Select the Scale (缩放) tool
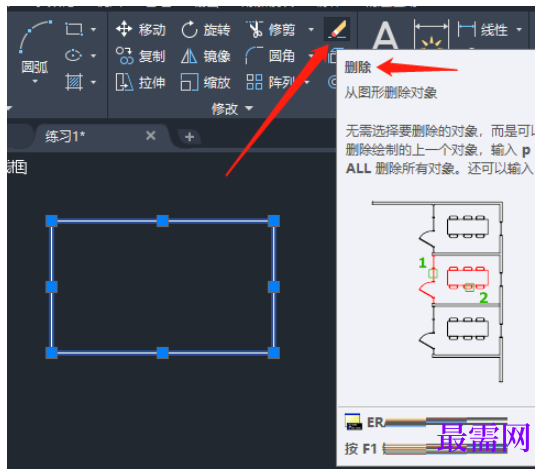 tap(206, 83)
